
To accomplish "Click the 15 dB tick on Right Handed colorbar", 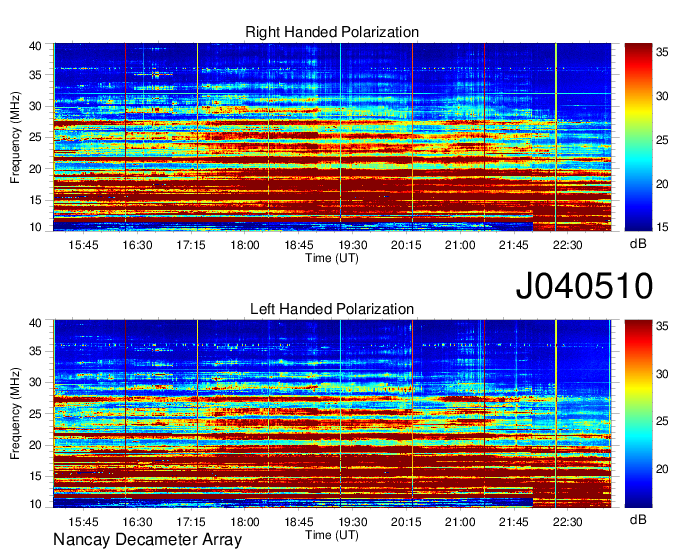I will 662,227.
